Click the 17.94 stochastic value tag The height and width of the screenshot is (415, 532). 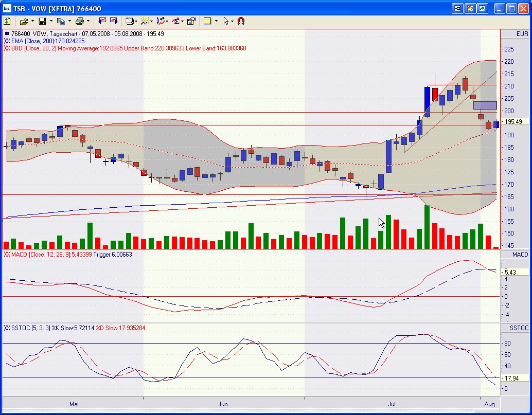[516, 377]
